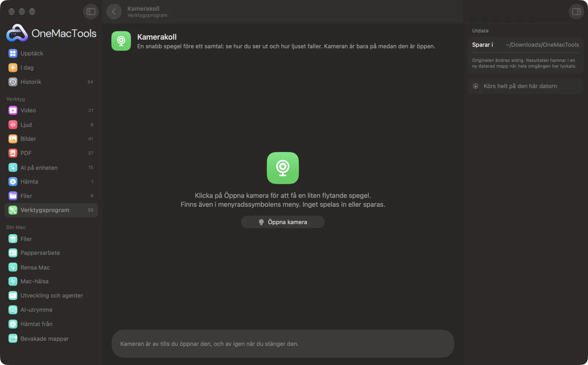588x365 pixels.
Task: Click the Video category icon
Action: click(13, 110)
